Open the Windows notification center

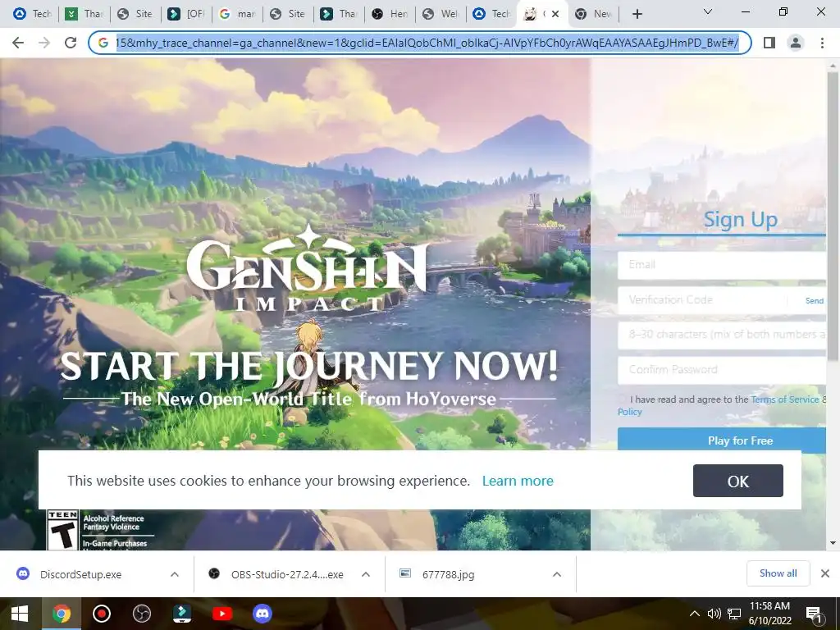[815, 614]
